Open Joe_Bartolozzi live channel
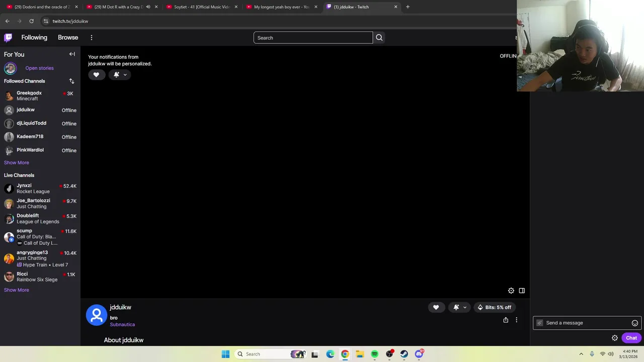The image size is (644, 362). [x=40, y=204]
